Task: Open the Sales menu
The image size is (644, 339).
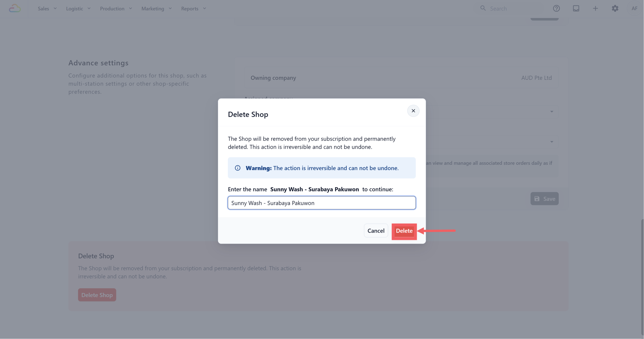Action: tap(47, 9)
